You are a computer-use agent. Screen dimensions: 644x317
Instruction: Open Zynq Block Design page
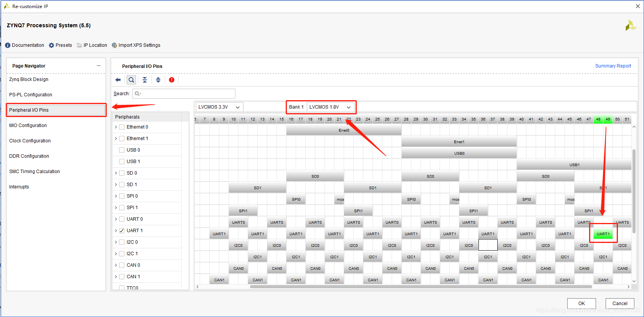pos(29,79)
